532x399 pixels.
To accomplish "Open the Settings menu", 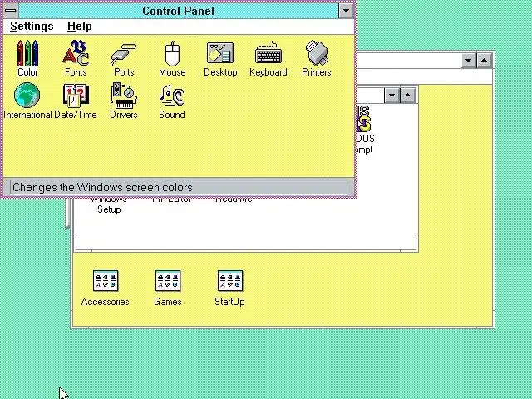I will (32, 26).
